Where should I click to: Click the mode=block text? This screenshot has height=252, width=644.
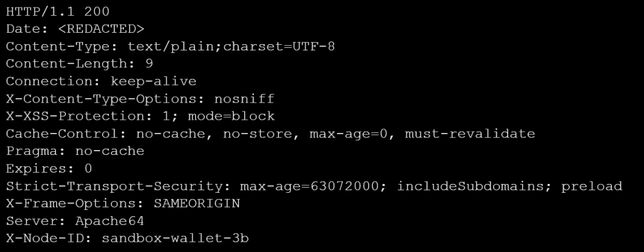tap(241, 116)
